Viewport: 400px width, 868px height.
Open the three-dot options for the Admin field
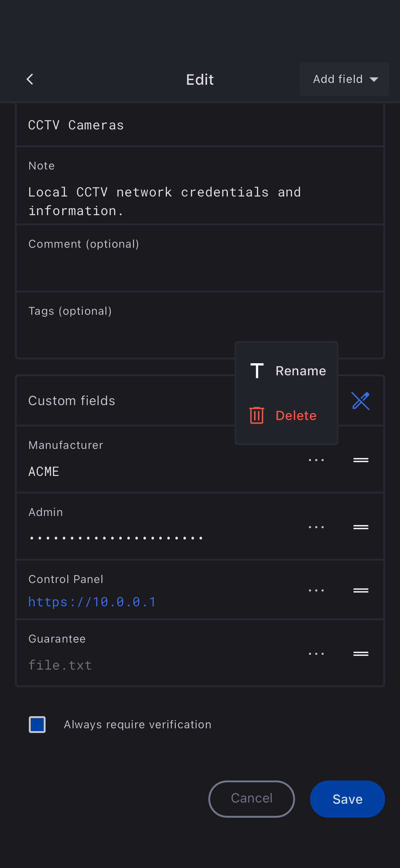(316, 527)
